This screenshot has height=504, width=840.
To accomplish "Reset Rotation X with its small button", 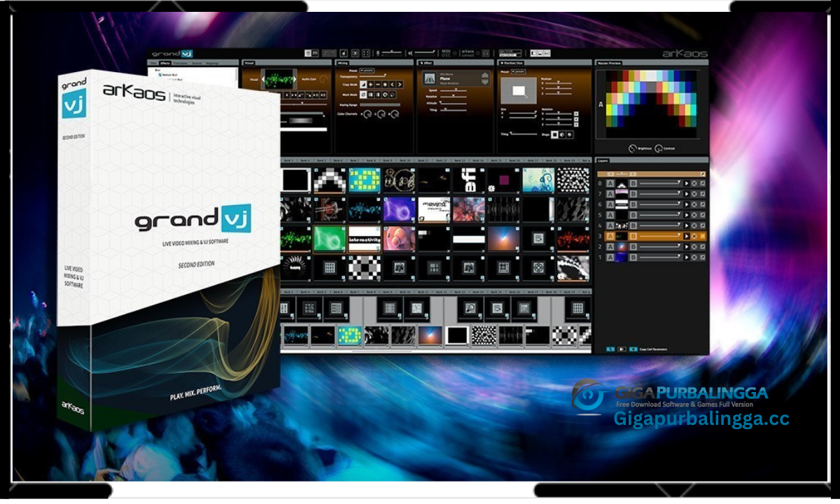I will 576,113.
